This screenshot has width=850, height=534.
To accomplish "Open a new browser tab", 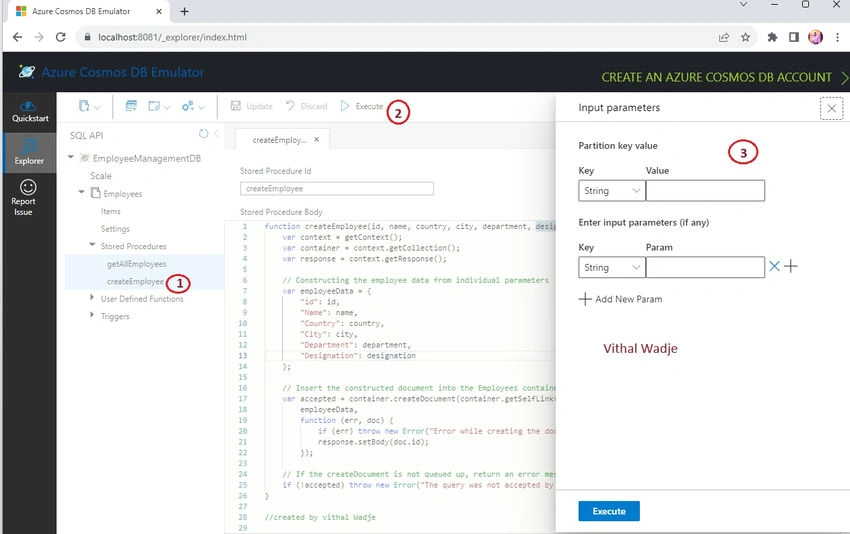I will (184, 11).
